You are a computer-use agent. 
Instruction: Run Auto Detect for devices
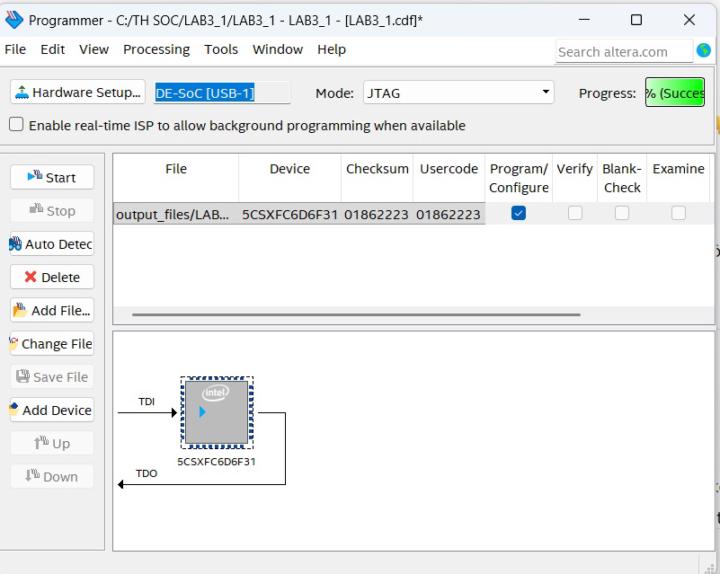point(52,244)
